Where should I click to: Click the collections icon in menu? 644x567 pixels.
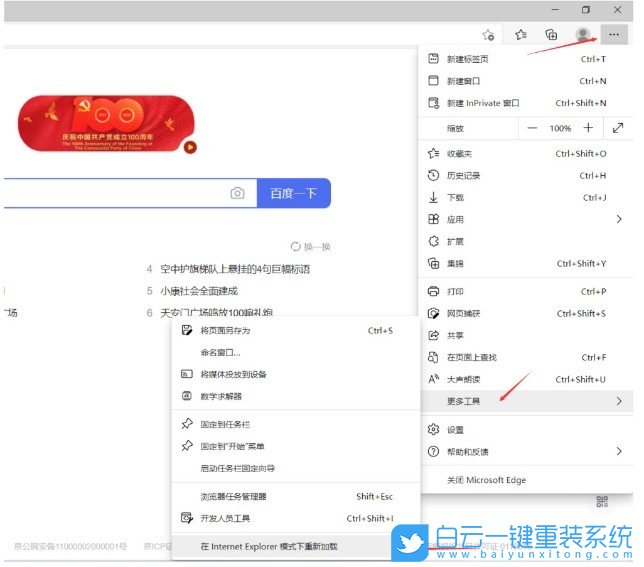(x=433, y=263)
